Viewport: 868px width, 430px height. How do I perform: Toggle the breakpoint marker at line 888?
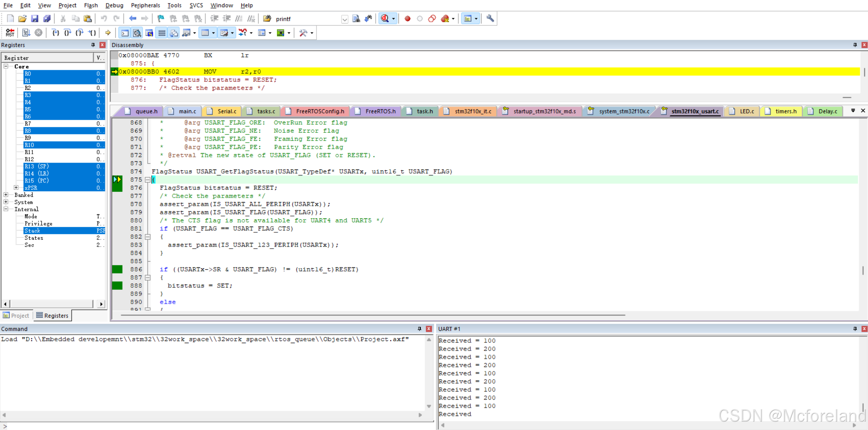(117, 285)
